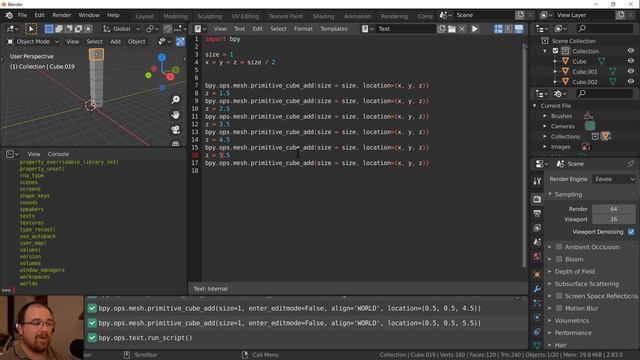Open Help menu
This screenshot has width=640, height=360.
113,15
